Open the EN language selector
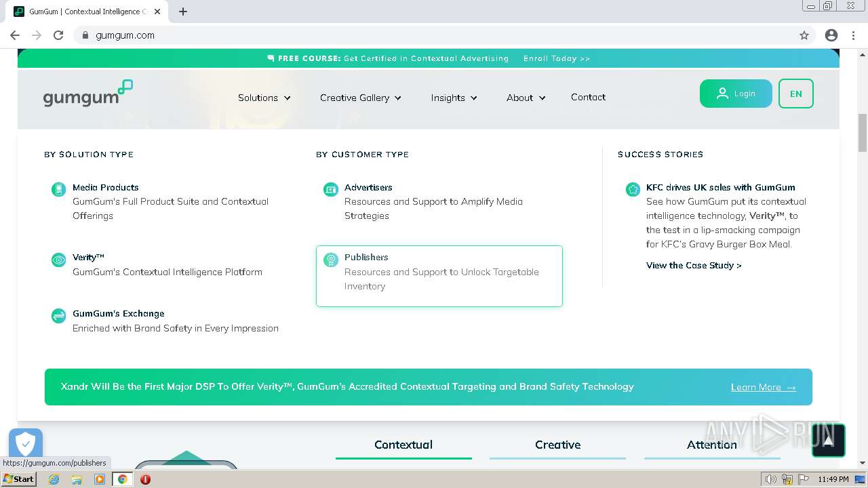Screen dimensions: 868x488 click(x=796, y=94)
